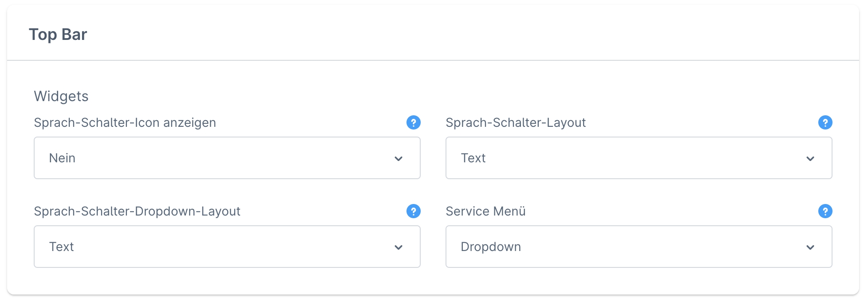Click the 'Dropdown' value in Service Menü
Image resolution: width=868 pixels, height=306 pixels.
(x=491, y=247)
